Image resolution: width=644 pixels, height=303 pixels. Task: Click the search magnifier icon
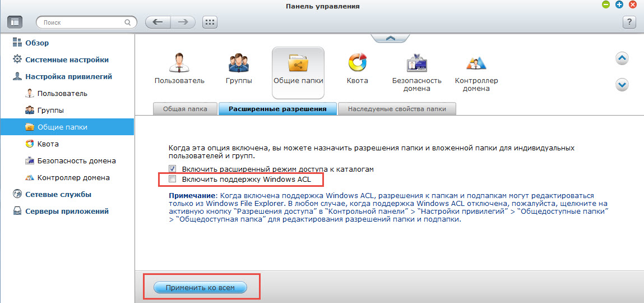pyautogui.click(x=128, y=22)
